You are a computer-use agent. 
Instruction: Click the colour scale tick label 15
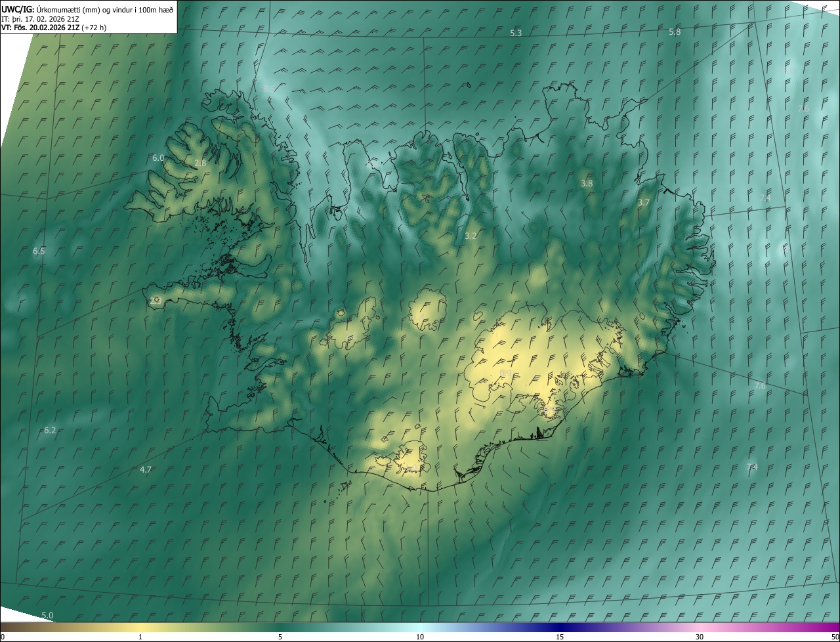[560, 637]
